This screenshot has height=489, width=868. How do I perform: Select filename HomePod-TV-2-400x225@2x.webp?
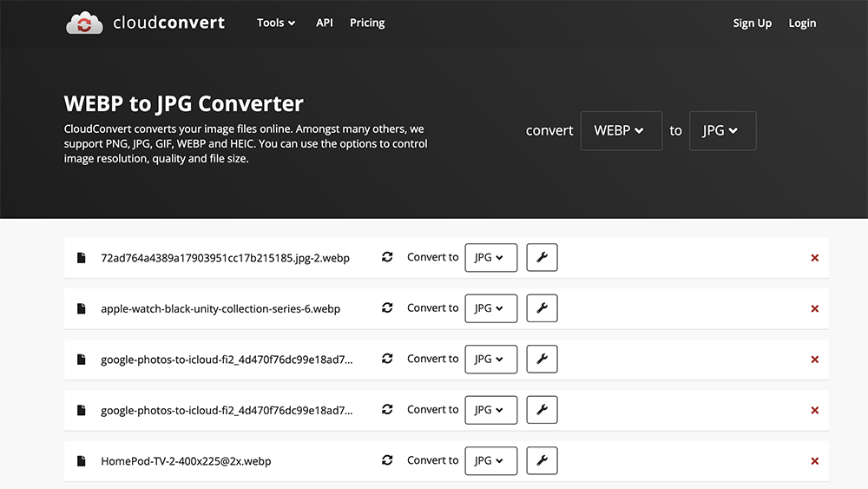(x=186, y=461)
